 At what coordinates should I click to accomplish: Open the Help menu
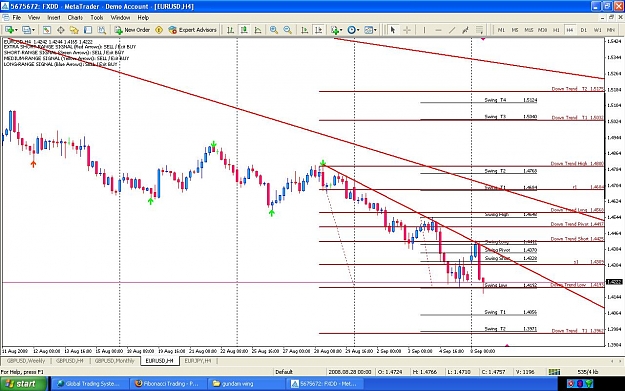tap(143, 18)
